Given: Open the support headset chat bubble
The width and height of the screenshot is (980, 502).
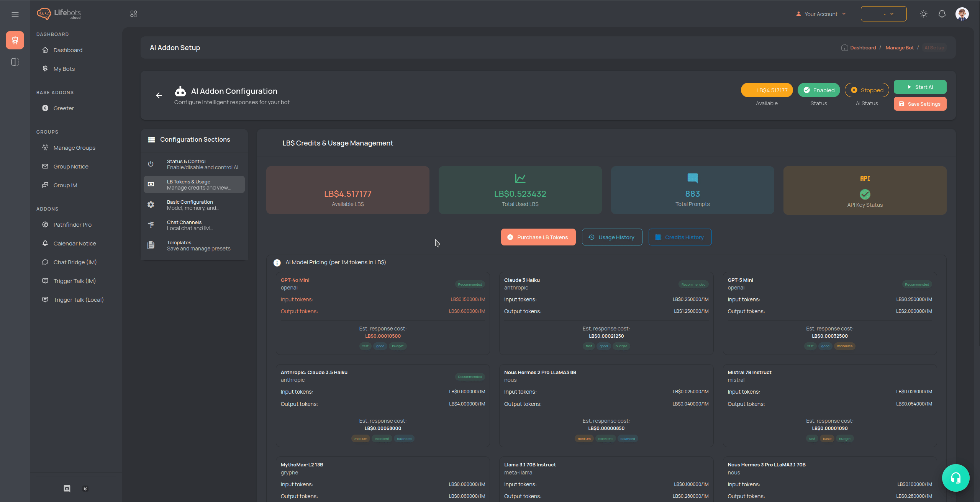Looking at the screenshot, I should point(955,477).
